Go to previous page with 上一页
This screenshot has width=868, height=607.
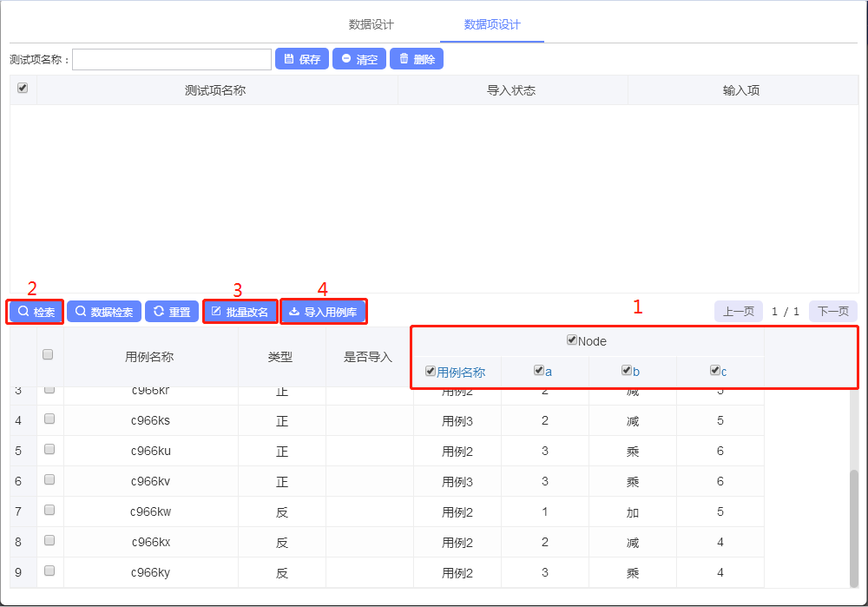(x=738, y=311)
